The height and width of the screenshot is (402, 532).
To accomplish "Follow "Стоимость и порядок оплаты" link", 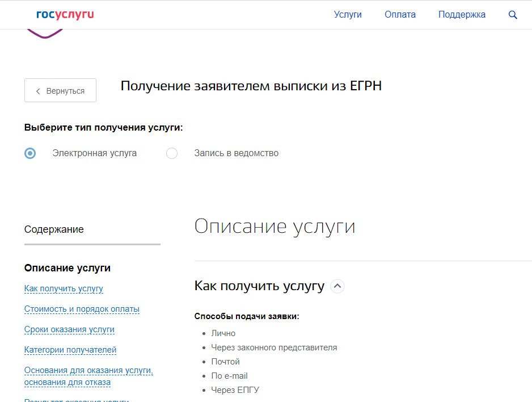I will pyautogui.click(x=82, y=309).
